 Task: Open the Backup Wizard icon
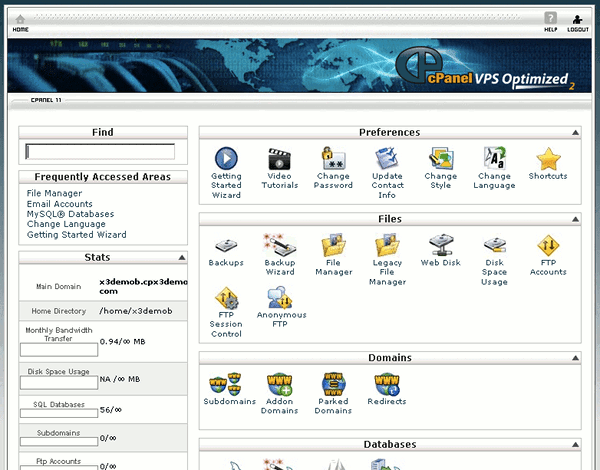click(x=279, y=245)
